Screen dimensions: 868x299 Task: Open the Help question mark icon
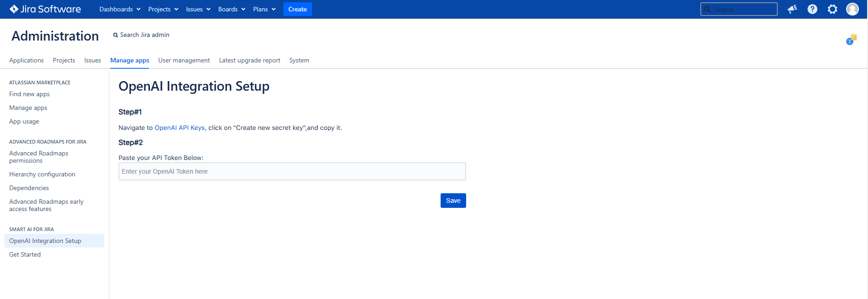(x=812, y=9)
